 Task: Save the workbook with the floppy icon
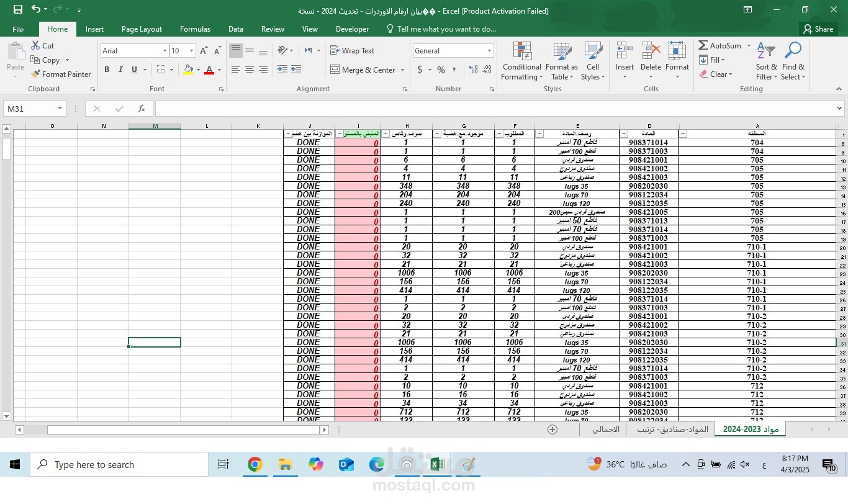(17, 10)
